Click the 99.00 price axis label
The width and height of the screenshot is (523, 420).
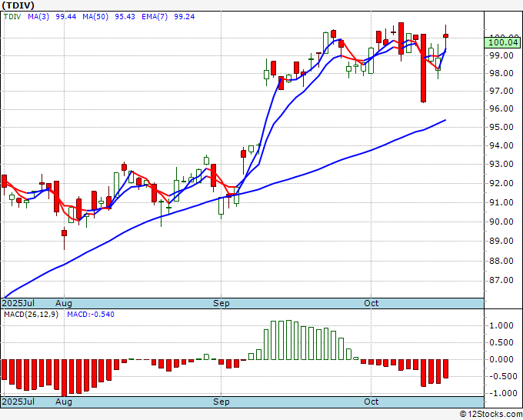click(x=501, y=55)
